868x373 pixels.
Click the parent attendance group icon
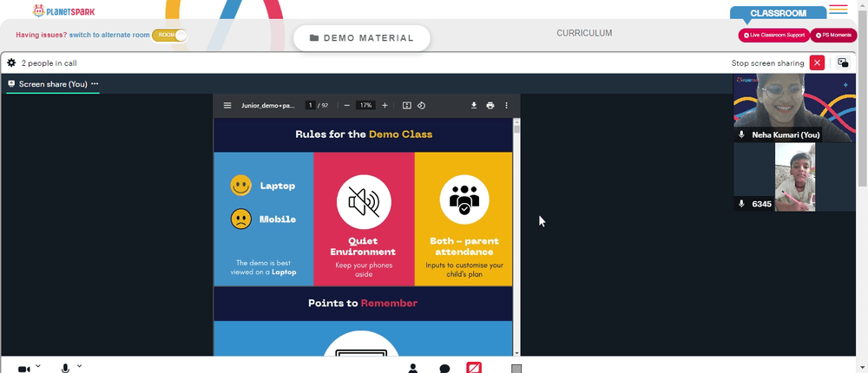pyautogui.click(x=464, y=200)
